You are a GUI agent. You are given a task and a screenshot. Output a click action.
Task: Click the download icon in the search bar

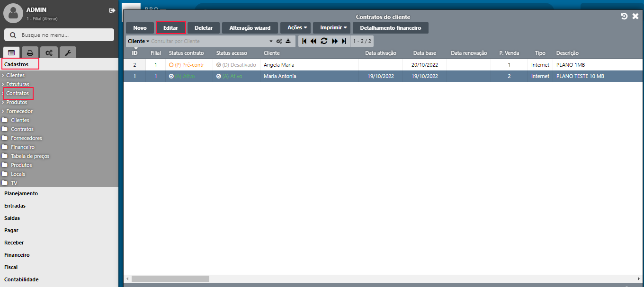tap(288, 41)
